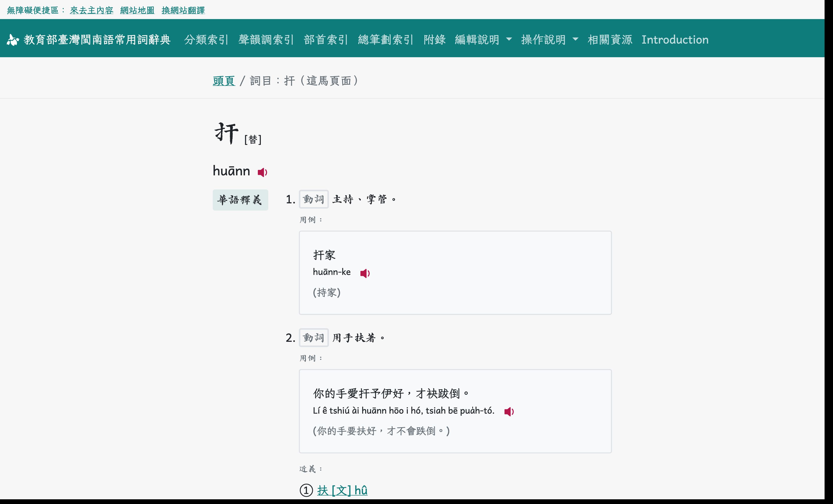Play pronunciation audio for 抸家
Viewport: 833px width, 504px height.
point(365,272)
